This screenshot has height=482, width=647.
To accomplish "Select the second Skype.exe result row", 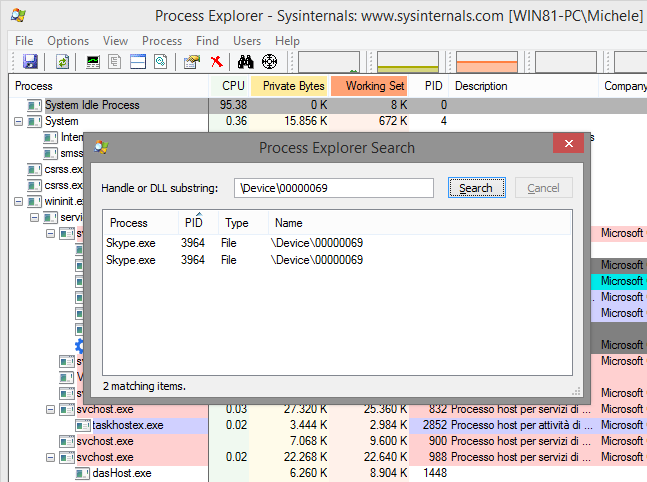I will coord(337,260).
